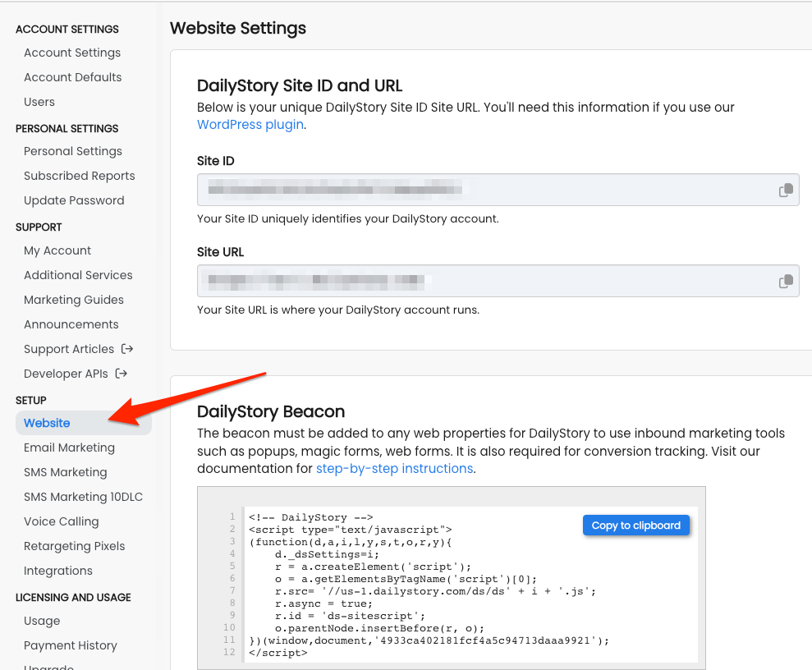
Task: Open Announcements
Action: click(71, 324)
